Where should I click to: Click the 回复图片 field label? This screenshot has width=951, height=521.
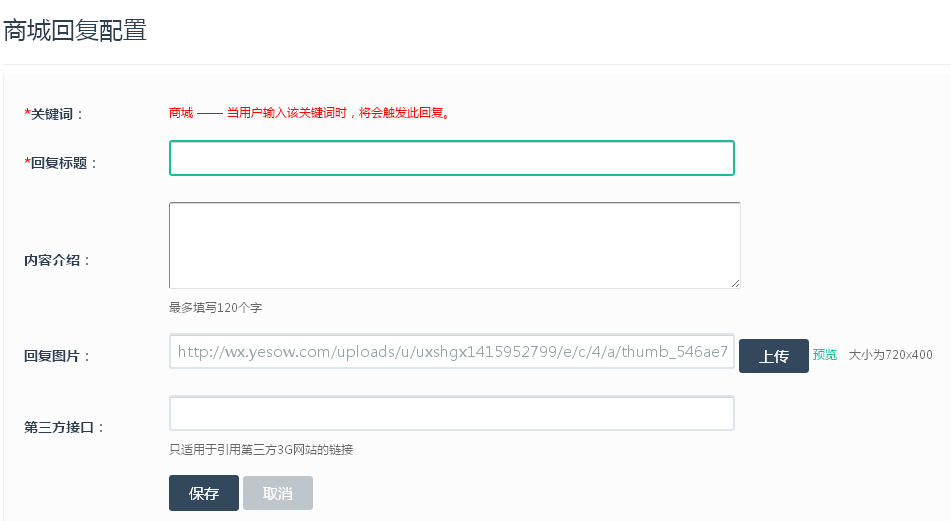57,356
